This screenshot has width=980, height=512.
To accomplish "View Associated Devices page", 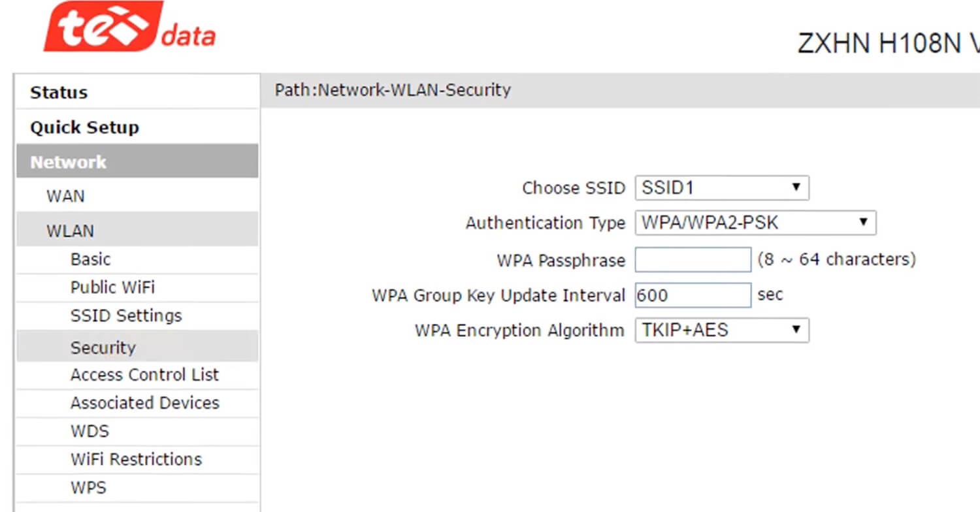I will pyautogui.click(x=144, y=403).
